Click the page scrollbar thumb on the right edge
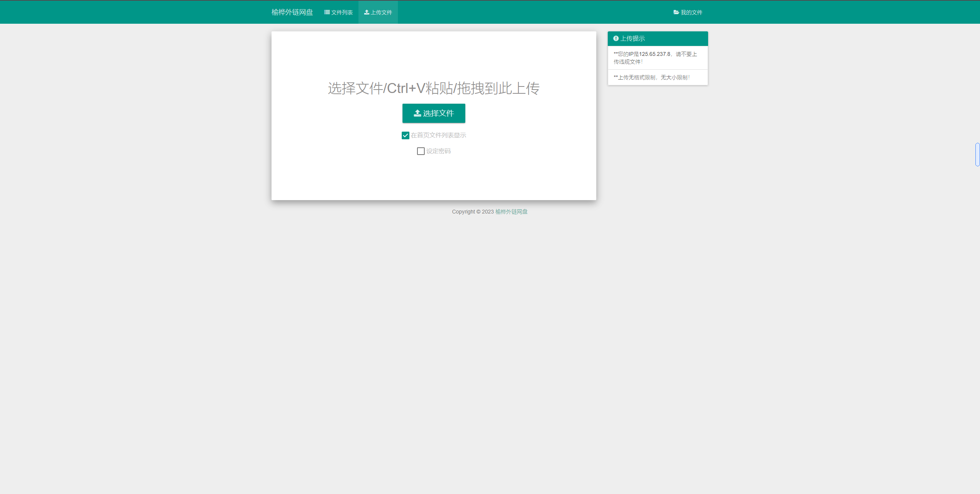This screenshot has height=494, width=980. coord(977,155)
